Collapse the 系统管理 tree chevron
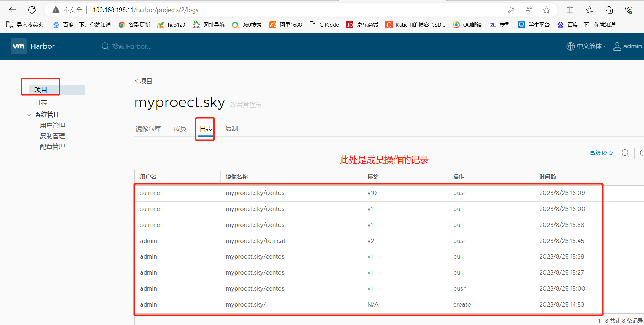Viewport: 644px width, 325px height. point(29,115)
